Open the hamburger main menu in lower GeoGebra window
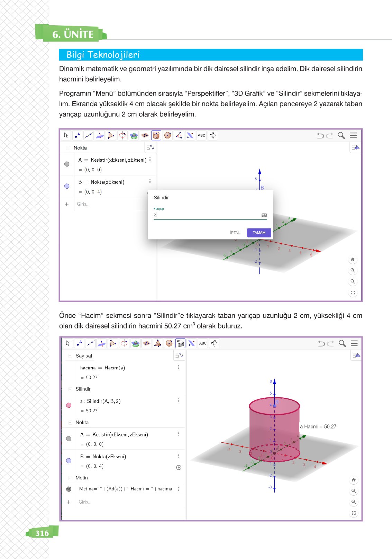392x559 pixels. click(x=354, y=343)
